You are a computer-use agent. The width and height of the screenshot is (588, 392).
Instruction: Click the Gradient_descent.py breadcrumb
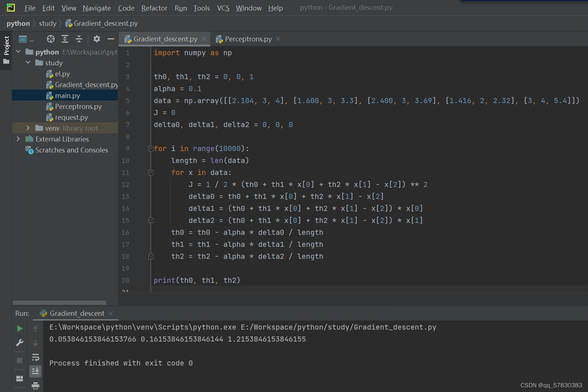(102, 24)
